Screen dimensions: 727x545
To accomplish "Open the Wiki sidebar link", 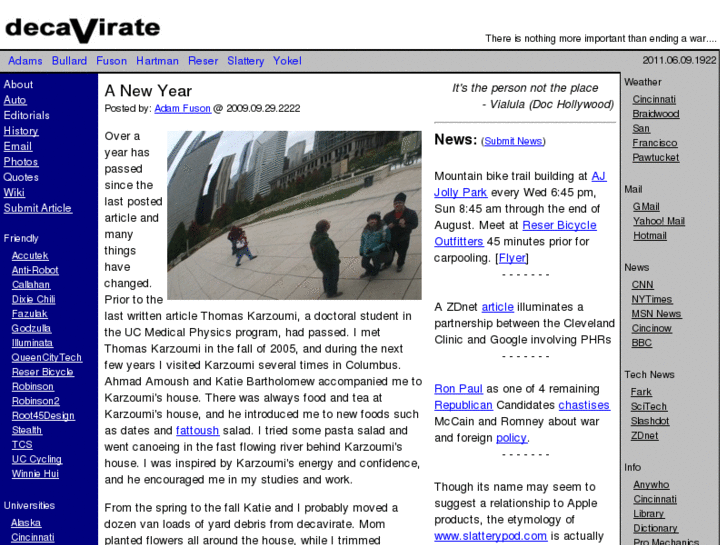I will pos(14,192).
